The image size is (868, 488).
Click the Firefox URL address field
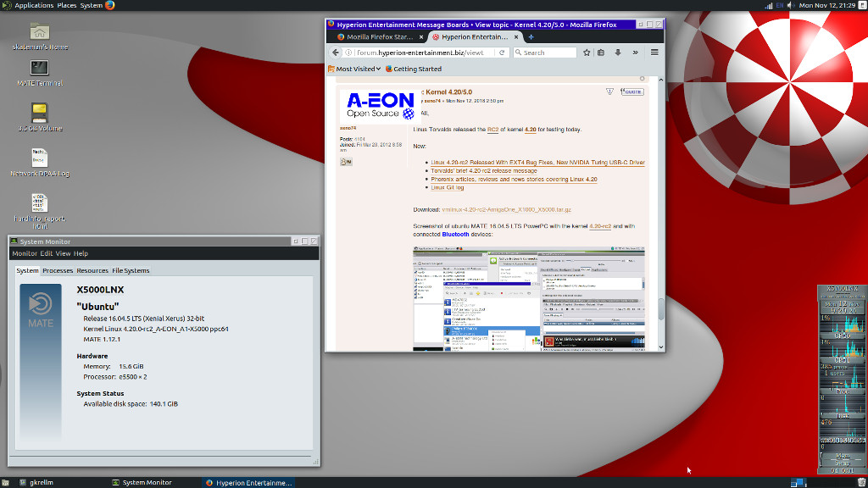(426, 53)
